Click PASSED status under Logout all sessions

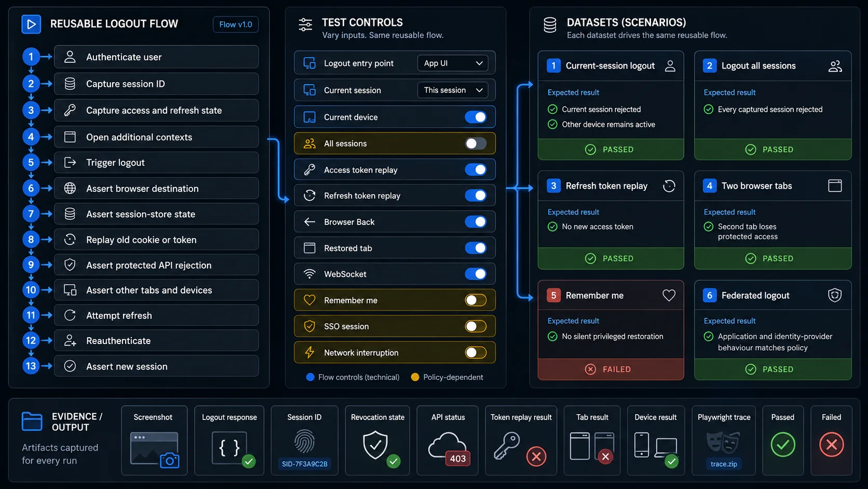coord(773,150)
